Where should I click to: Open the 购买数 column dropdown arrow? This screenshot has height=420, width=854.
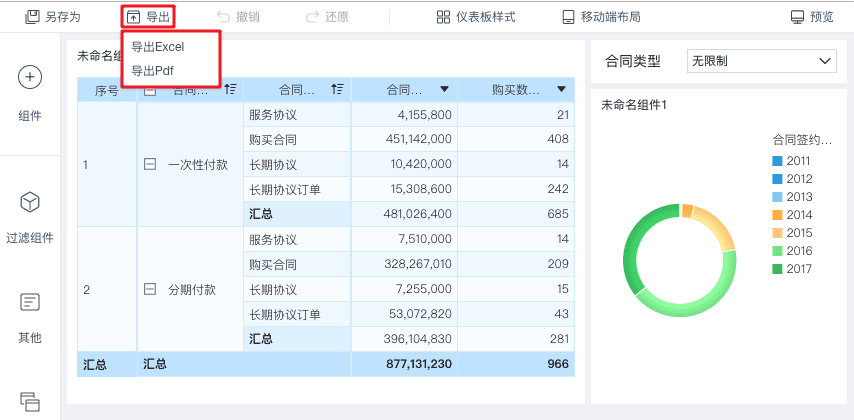point(561,89)
